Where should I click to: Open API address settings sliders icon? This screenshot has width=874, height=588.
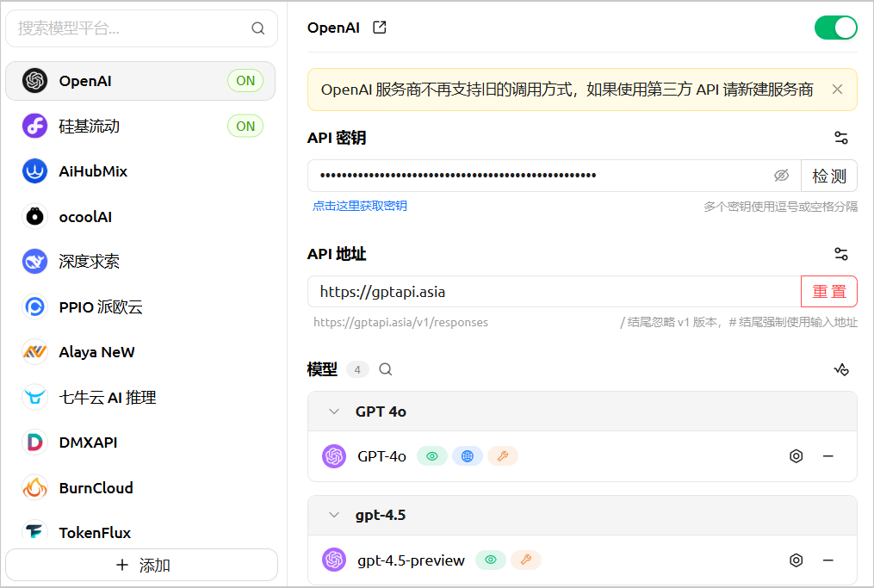[x=841, y=254]
